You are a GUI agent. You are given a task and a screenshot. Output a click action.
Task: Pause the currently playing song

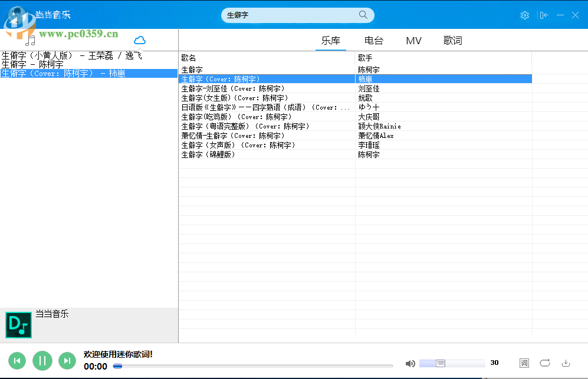click(x=42, y=360)
